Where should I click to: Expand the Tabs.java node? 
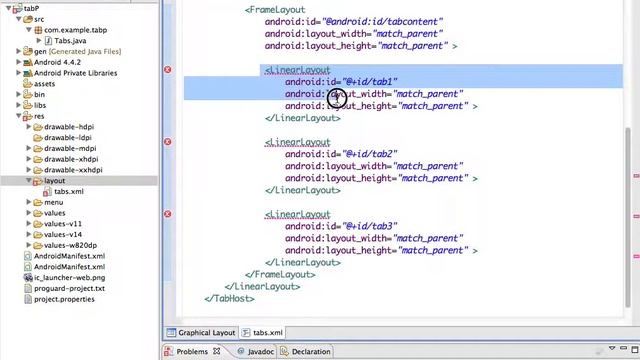[x=39, y=40]
